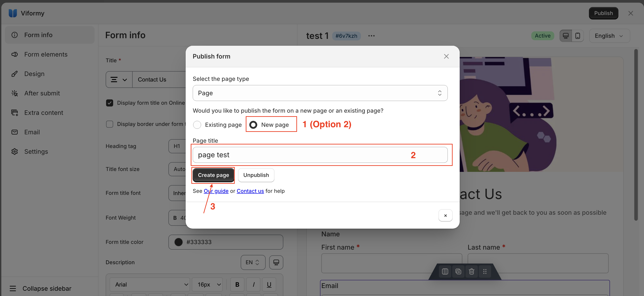Open Form title font dropdown
644x296 pixels.
177,193
